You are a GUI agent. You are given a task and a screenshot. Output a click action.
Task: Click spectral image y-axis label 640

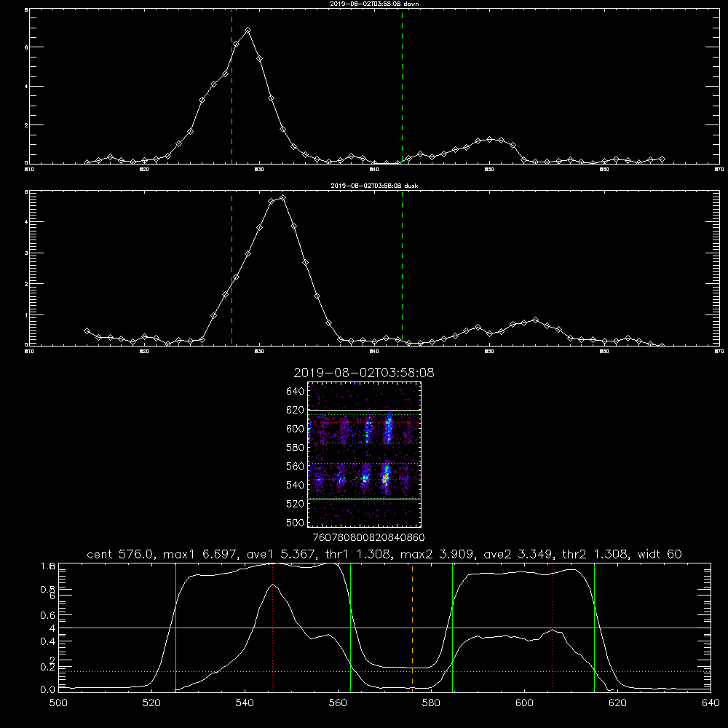click(295, 392)
